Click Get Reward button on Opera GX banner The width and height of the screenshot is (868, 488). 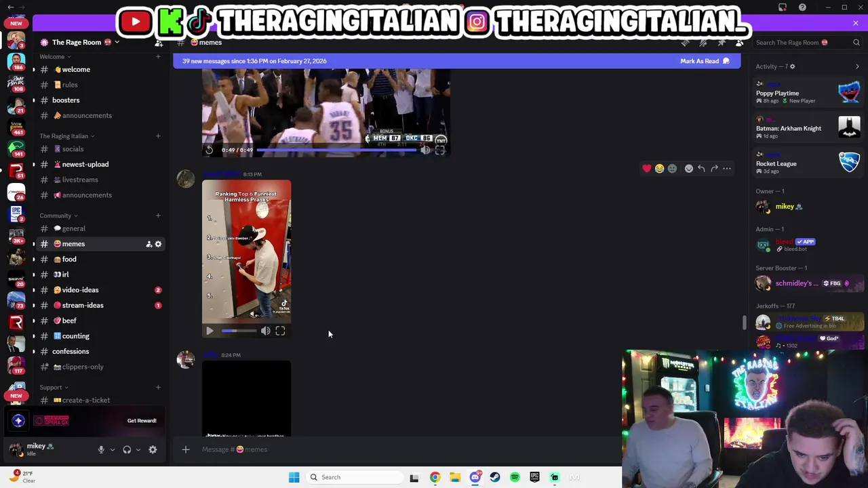(x=142, y=421)
